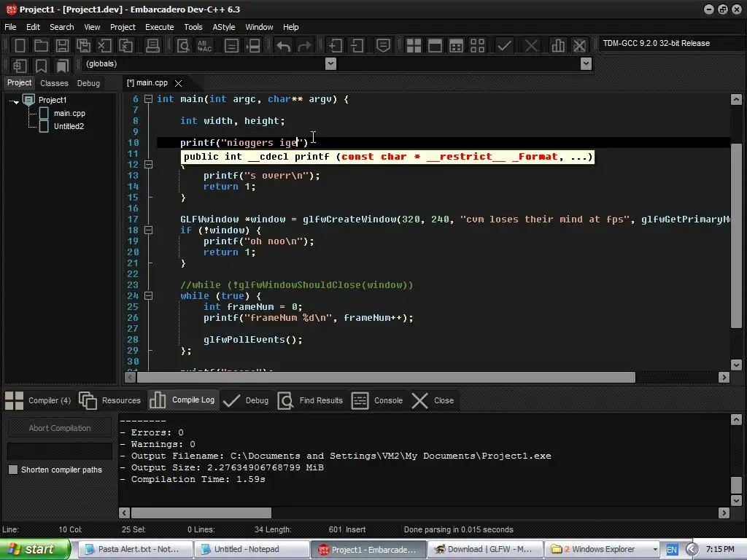Select main.cpp in the project tree
This screenshot has width=747, height=560.
pyautogui.click(x=69, y=113)
